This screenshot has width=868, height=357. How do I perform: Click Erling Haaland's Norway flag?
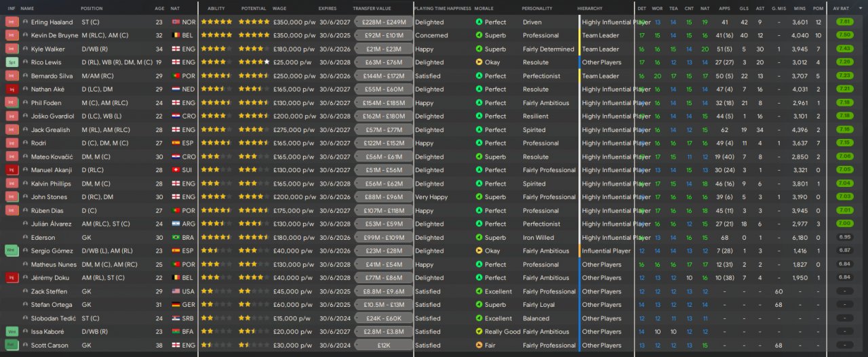point(175,22)
